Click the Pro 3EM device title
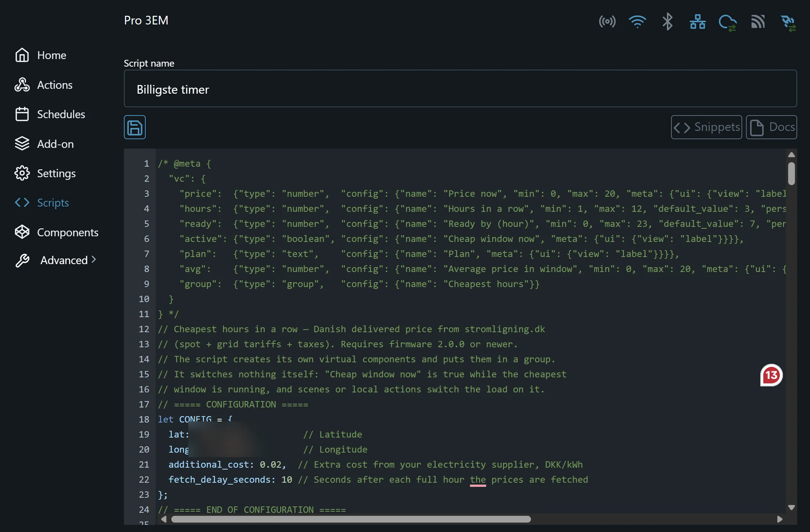810x532 pixels. coord(146,20)
